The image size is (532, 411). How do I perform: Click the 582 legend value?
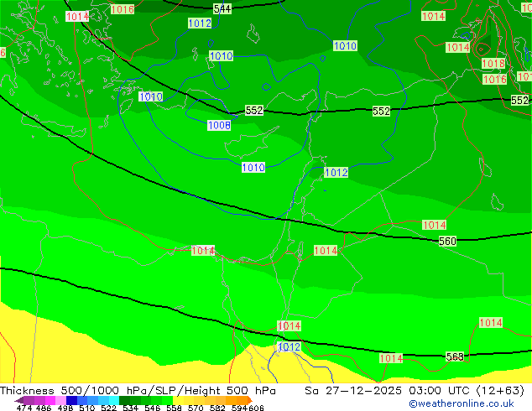(x=217, y=408)
